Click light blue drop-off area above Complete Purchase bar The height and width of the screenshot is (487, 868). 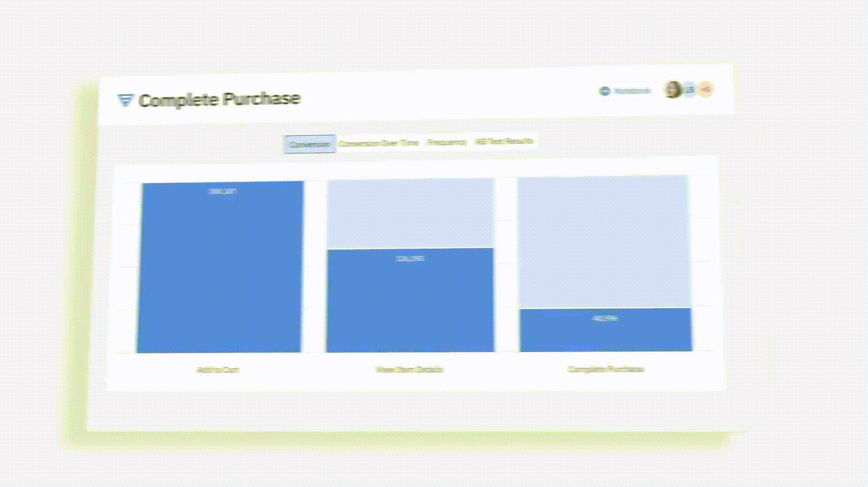pyautogui.click(x=603, y=241)
